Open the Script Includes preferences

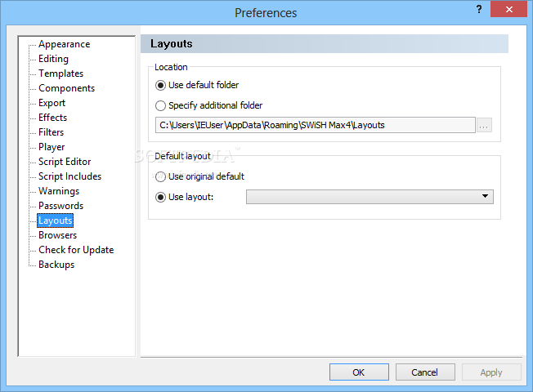tap(69, 176)
